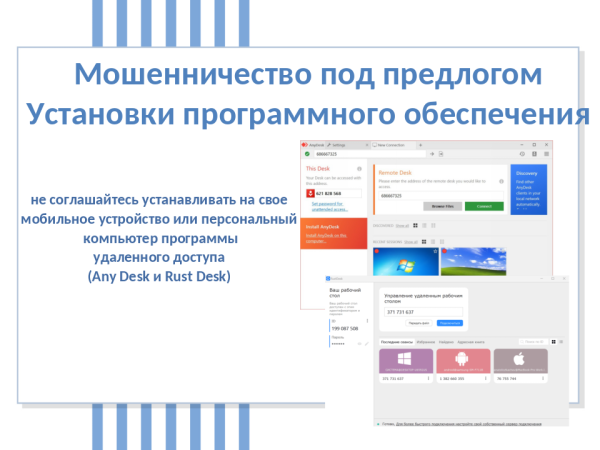Switch to the AnyDesk Settings tab
Image resolution: width=600 pixels, height=450 pixels.
(338, 145)
